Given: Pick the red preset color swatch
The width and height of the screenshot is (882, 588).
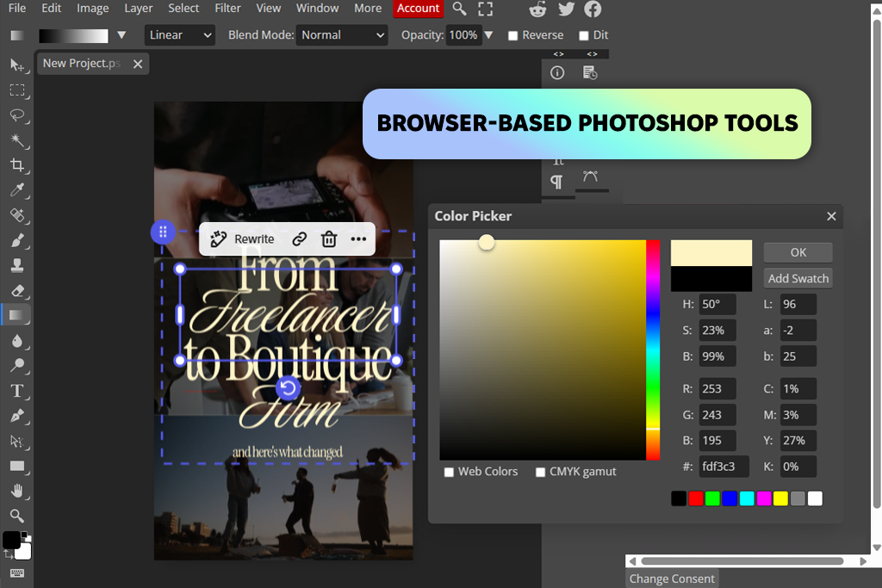Looking at the screenshot, I should pos(696,498).
